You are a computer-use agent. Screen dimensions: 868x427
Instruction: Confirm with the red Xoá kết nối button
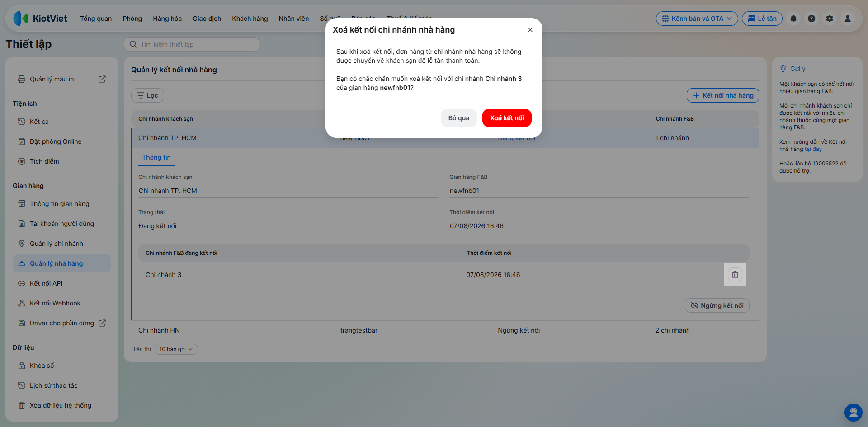coord(507,118)
